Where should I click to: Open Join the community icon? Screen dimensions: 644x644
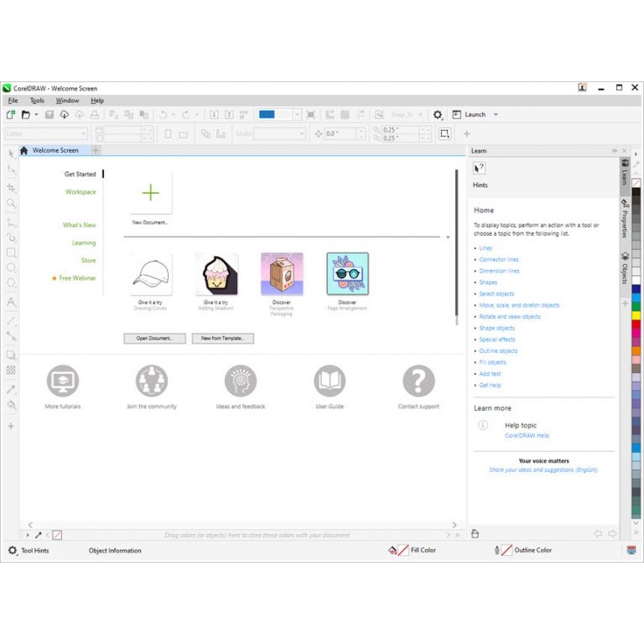click(152, 382)
